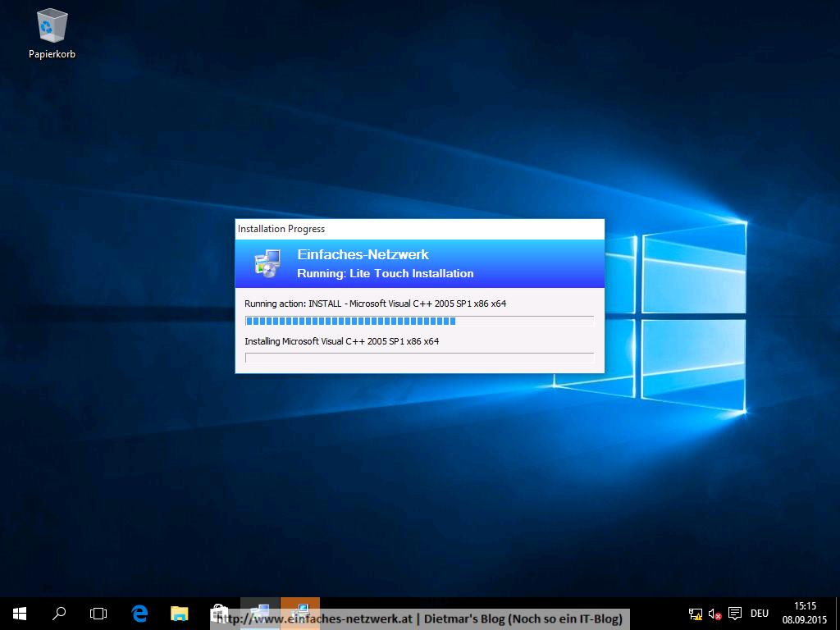Click the empty Installing progress bar
Viewport: 840px width, 630px height.
[419, 358]
